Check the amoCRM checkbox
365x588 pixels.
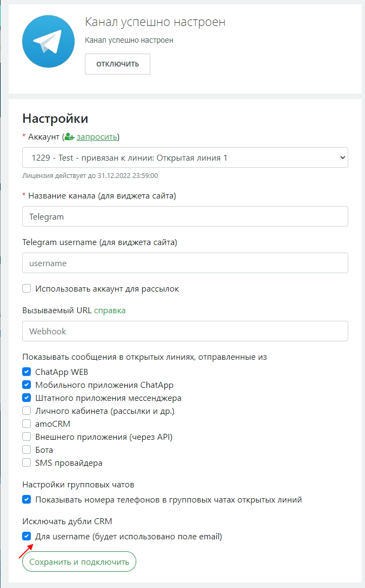click(26, 424)
